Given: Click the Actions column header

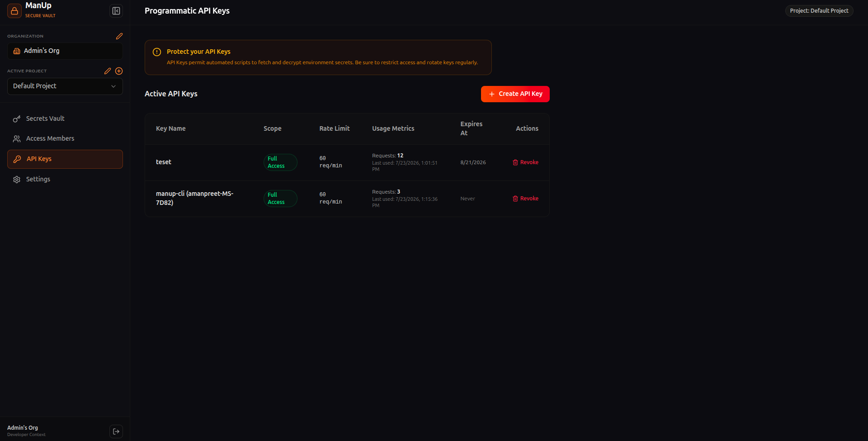Looking at the screenshot, I should [527, 128].
